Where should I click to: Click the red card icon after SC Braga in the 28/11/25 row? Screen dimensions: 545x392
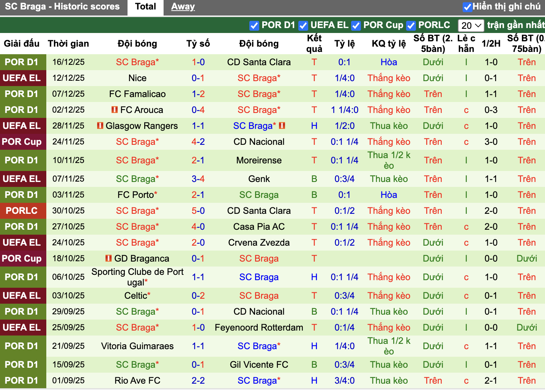282,125
